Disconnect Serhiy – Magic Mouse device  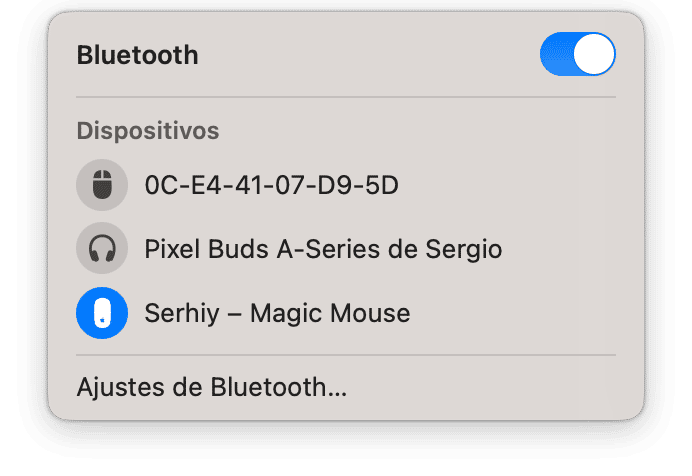coord(277,313)
